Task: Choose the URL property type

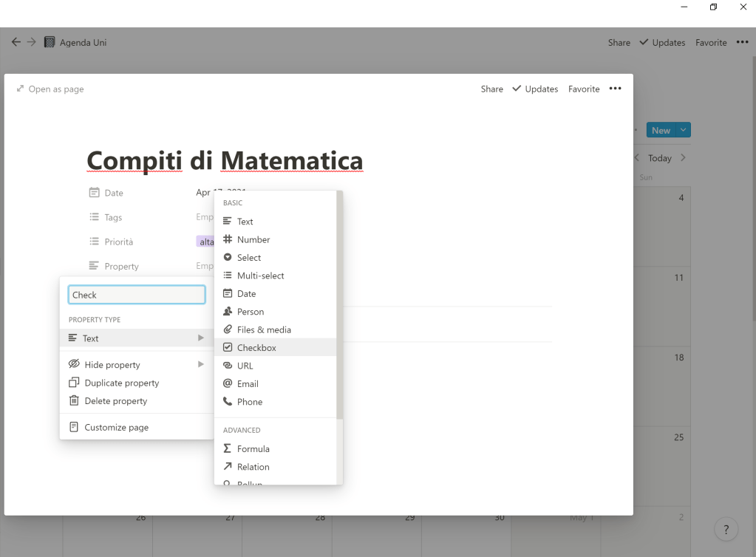Action: tap(245, 366)
